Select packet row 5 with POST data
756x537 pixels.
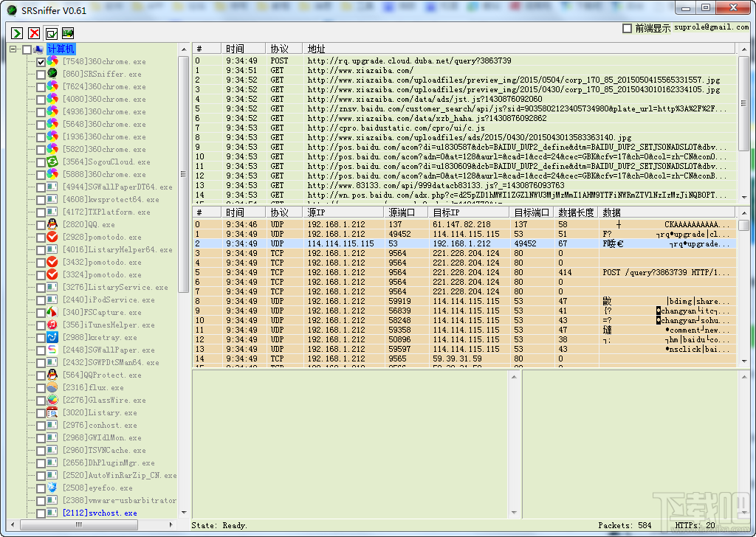[x=443, y=272]
